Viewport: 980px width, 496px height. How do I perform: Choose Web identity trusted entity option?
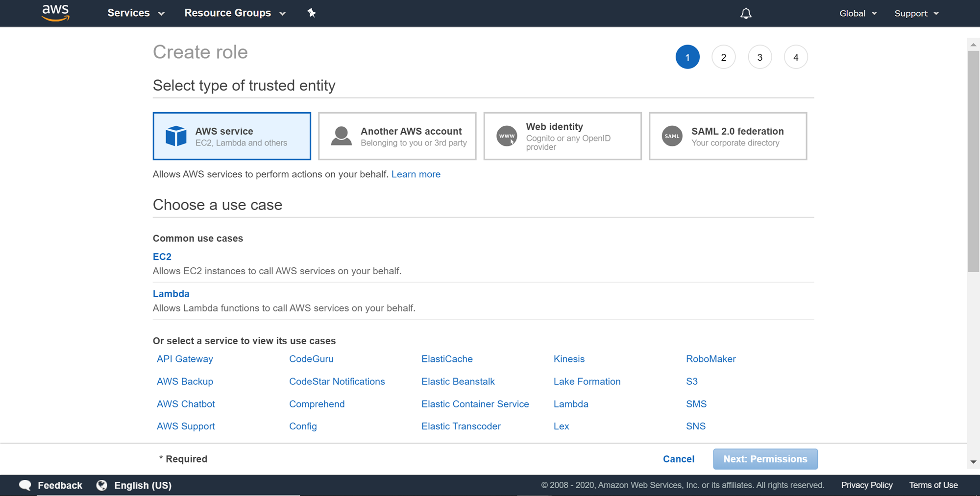click(x=563, y=136)
